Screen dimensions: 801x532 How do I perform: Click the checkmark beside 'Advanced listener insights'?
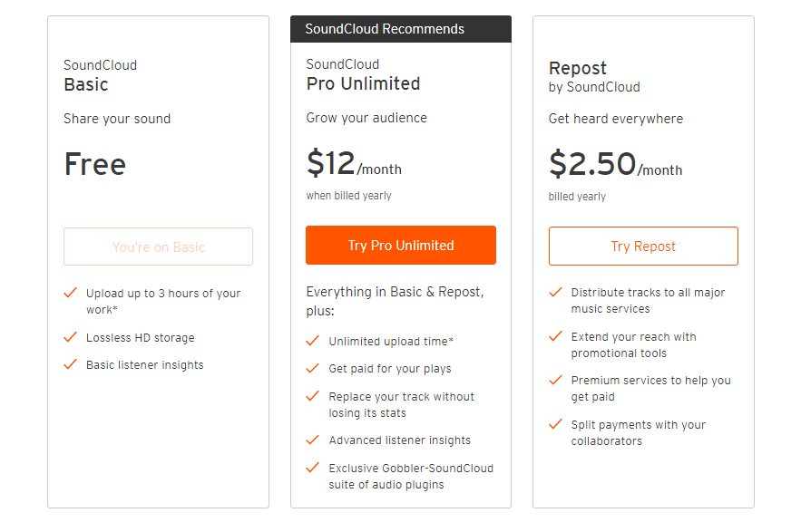[313, 440]
